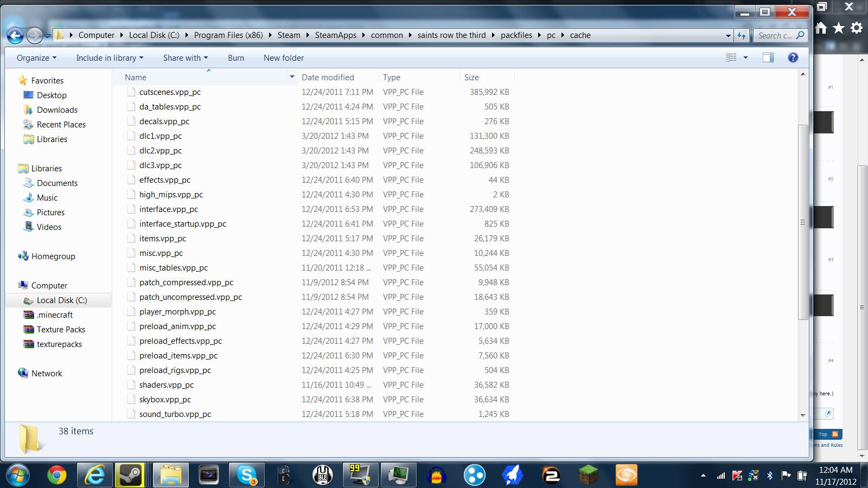The height and width of the screenshot is (488, 868).
Task: Go back with the Explorer Back arrow
Action: pos(15,36)
